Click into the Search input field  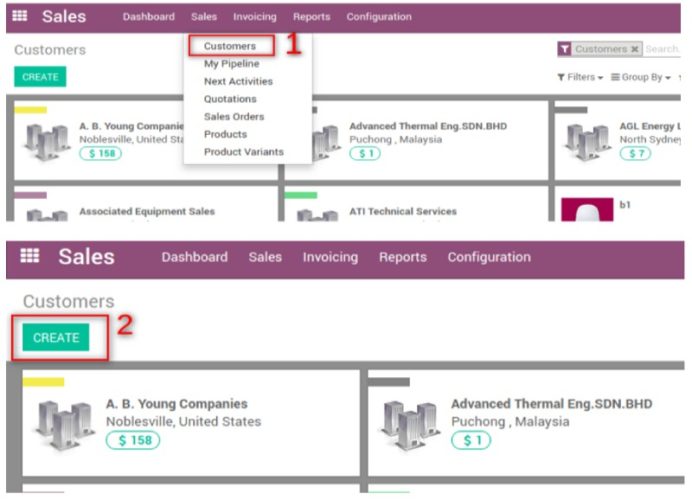pos(663,49)
